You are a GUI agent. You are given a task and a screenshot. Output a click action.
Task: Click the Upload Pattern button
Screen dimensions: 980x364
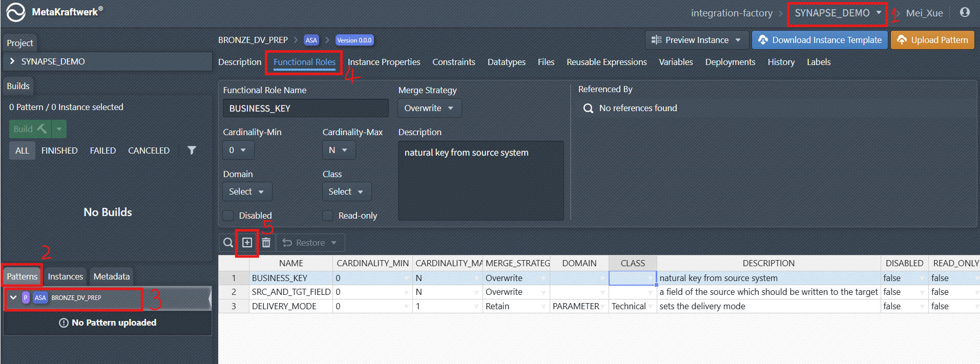pos(932,40)
